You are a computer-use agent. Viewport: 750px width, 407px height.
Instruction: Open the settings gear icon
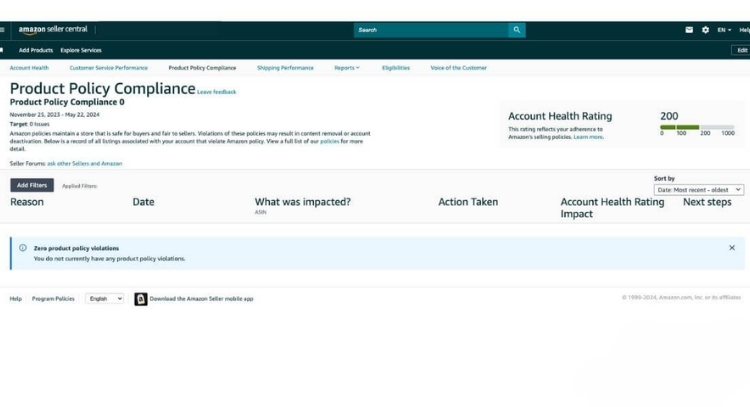[705, 30]
